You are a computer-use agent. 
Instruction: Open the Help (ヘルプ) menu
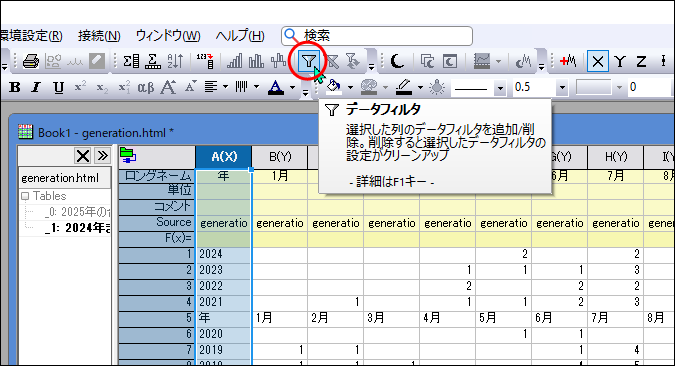tap(240, 36)
